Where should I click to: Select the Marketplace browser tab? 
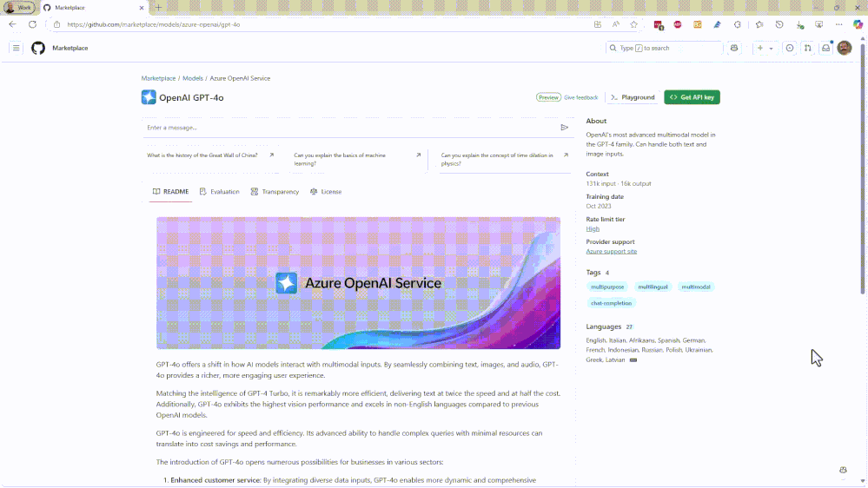click(x=92, y=8)
